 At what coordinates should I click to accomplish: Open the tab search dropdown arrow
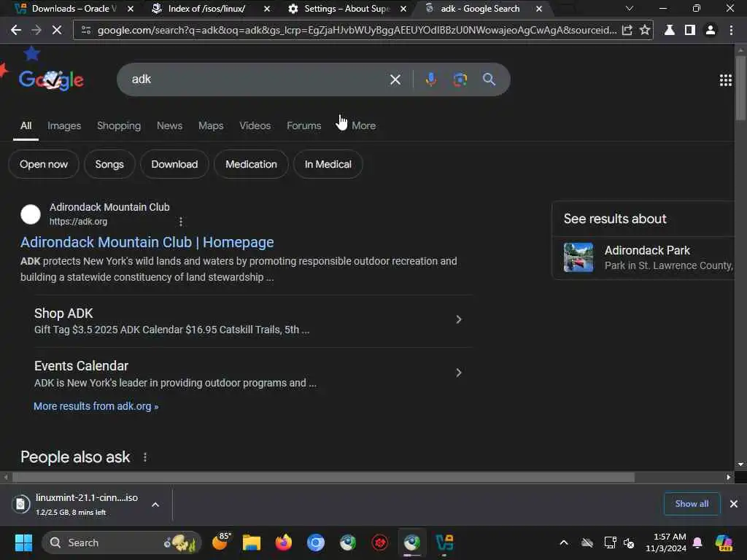click(630, 9)
